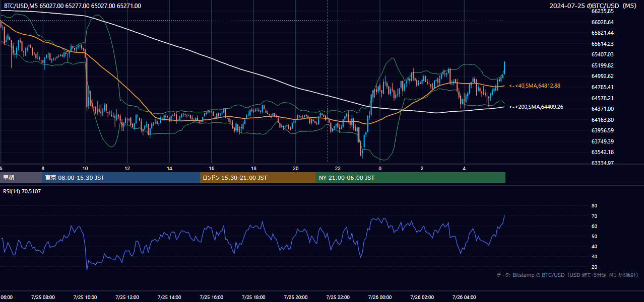Click the Bitstamp data source note

(x=567, y=275)
